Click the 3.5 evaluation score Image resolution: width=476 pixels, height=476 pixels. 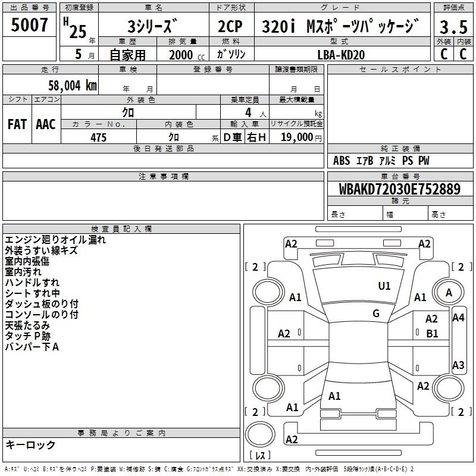[453, 27]
